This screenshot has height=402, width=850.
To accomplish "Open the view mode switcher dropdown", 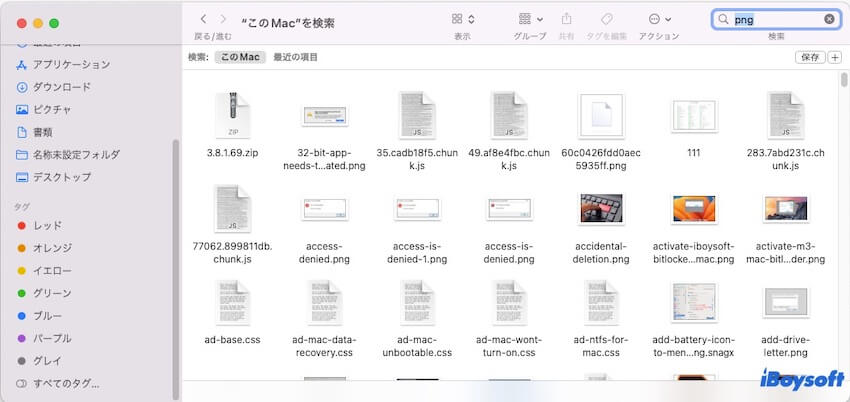I will coord(462,19).
